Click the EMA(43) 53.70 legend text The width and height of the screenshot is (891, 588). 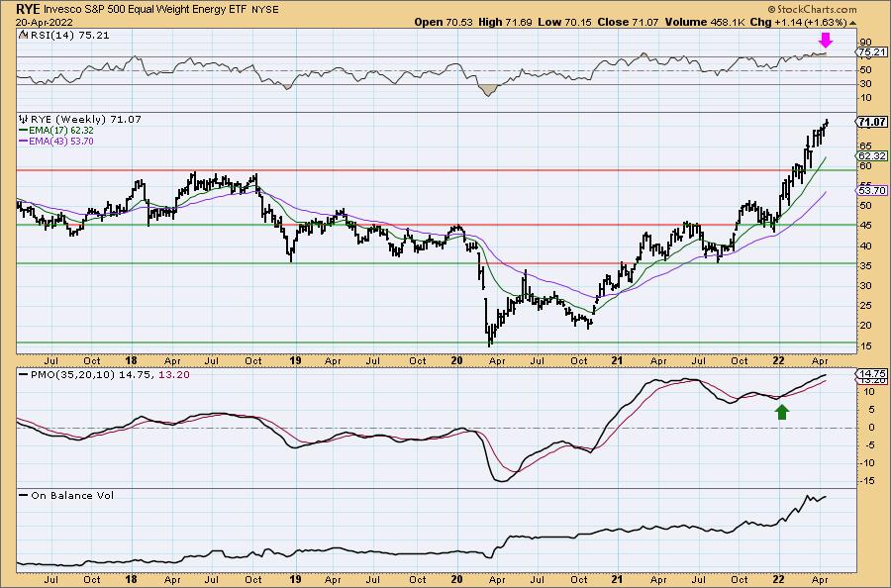tap(62, 142)
